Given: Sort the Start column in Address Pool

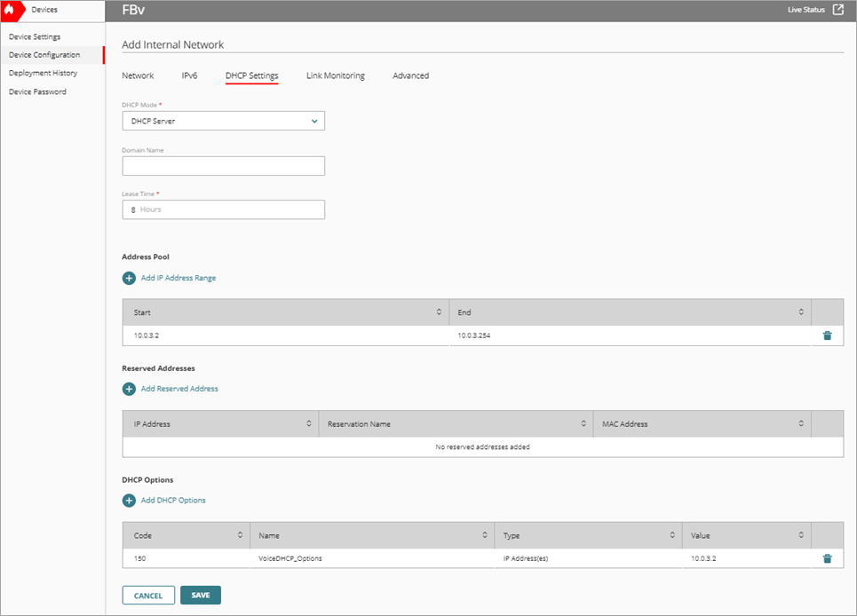Looking at the screenshot, I should tap(438, 312).
